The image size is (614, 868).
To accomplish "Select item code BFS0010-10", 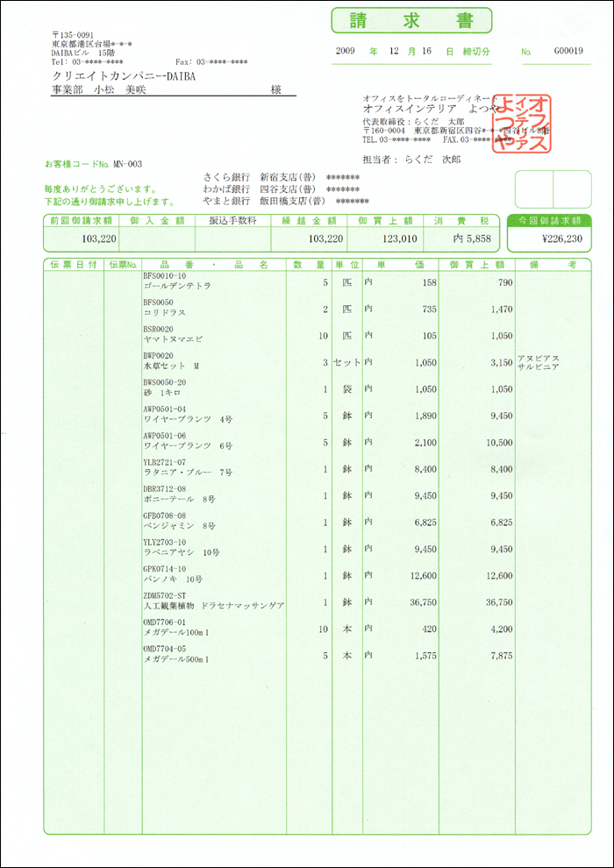I will (164, 275).
